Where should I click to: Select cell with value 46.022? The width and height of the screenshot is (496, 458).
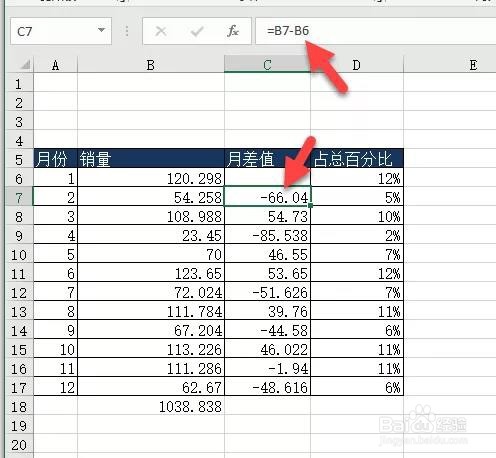267,349
